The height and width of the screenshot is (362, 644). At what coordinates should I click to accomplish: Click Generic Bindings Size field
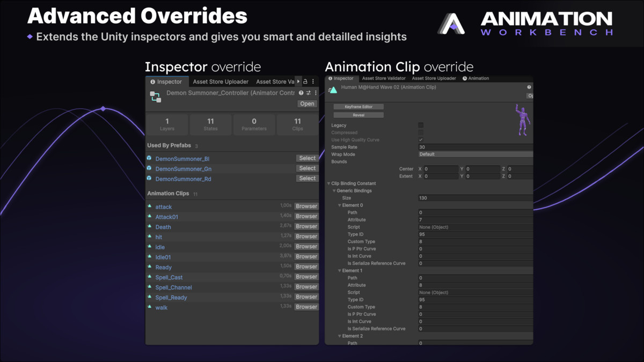tap(475, 198)
